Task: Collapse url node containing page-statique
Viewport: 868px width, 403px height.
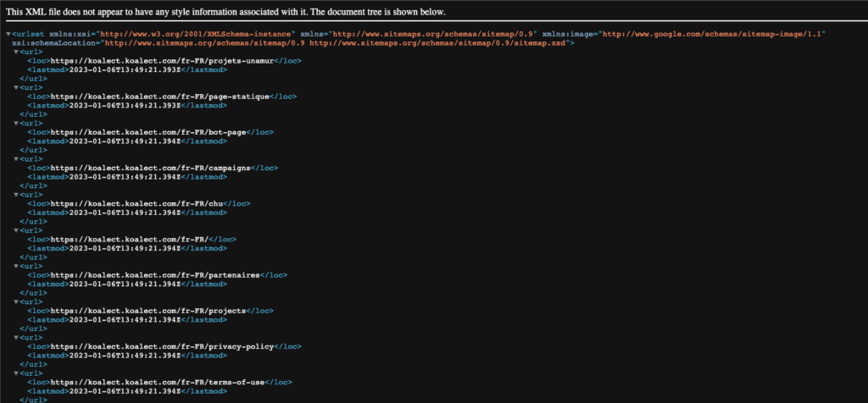Action: pos(15,87)
